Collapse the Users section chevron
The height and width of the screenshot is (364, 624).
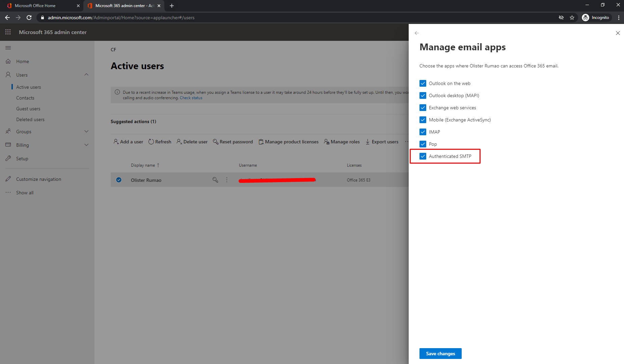click(86, 75)
